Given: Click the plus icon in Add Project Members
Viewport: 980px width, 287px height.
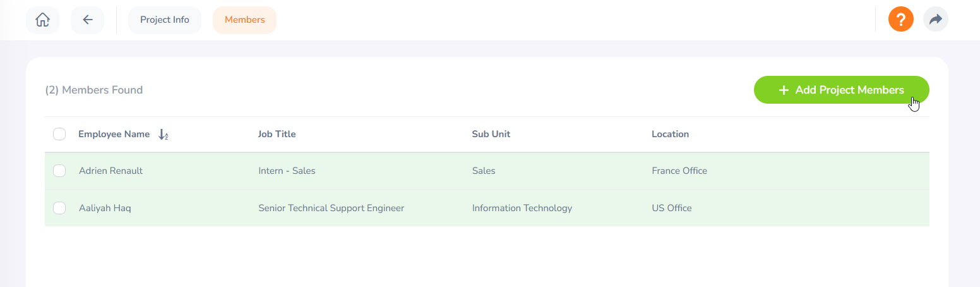Looking at the screenshot, I should (x=784, y=90).
